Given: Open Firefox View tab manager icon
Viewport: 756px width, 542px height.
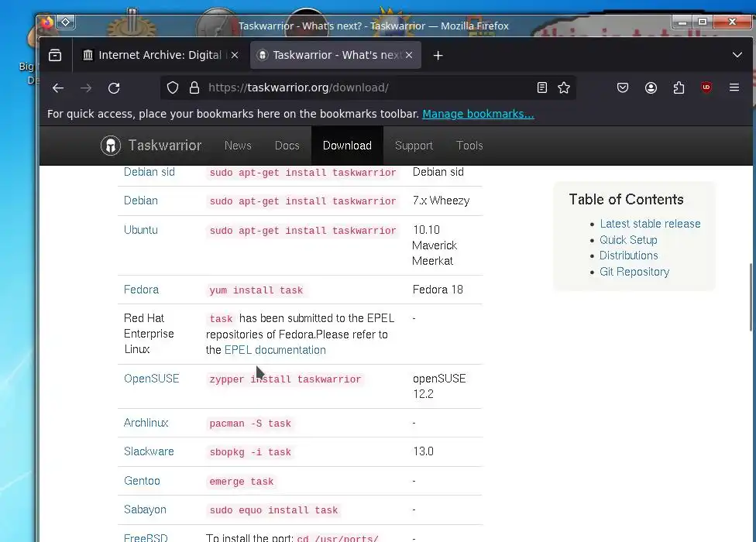Looking at the screenshot, I should point(55,56).
